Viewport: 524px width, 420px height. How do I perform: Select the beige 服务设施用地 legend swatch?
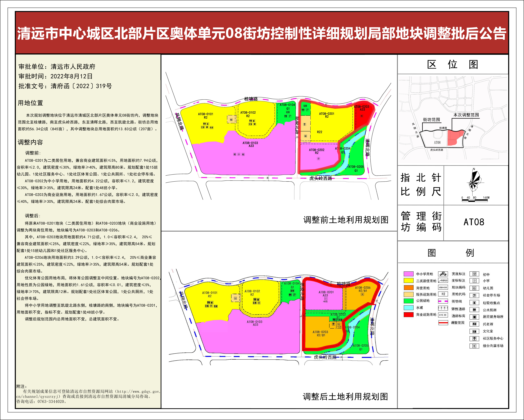coord(409,294)
